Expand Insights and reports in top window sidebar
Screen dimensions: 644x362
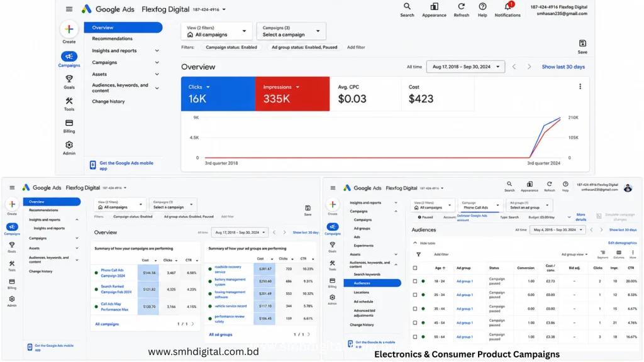pos(157,50)
